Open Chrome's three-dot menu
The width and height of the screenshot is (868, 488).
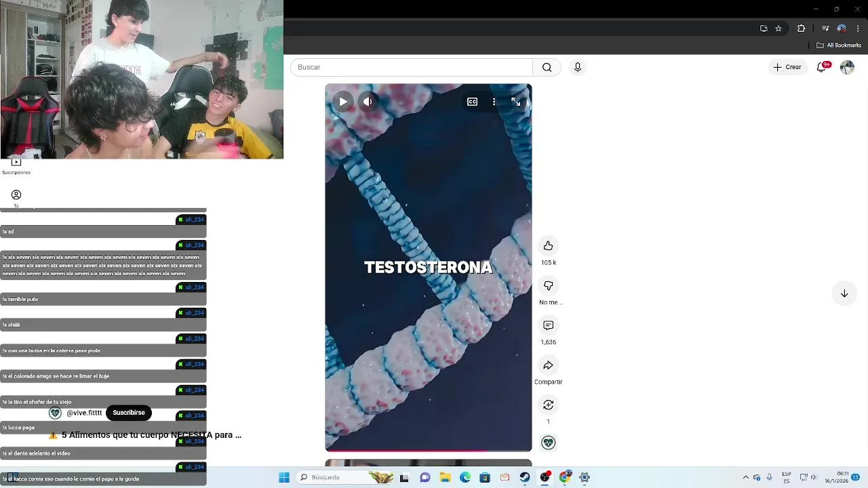858,28
